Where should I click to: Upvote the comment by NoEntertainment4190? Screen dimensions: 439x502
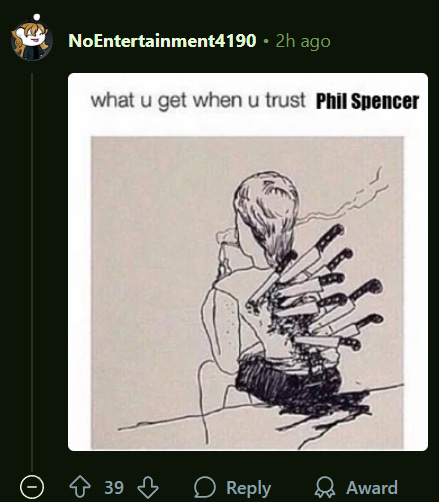point(80,487)
